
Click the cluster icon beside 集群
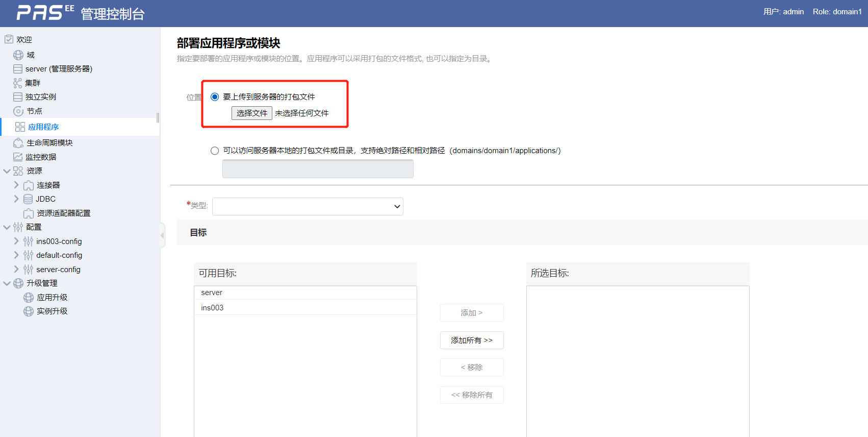click(18, 83)
